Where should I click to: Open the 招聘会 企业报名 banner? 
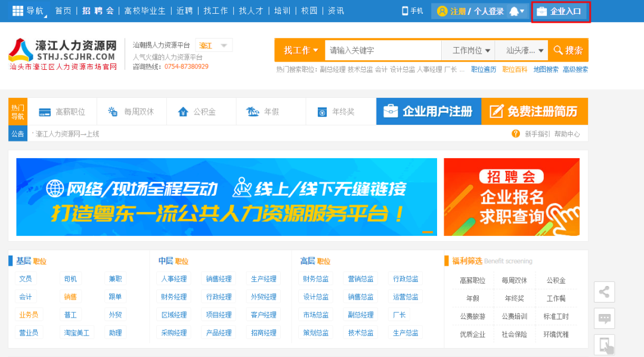click(x=512, y=197)
